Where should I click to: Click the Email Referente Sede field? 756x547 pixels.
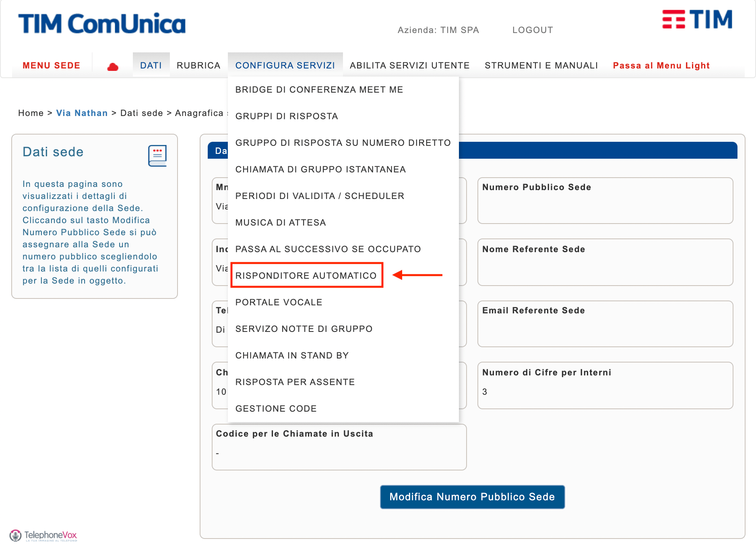605,324
